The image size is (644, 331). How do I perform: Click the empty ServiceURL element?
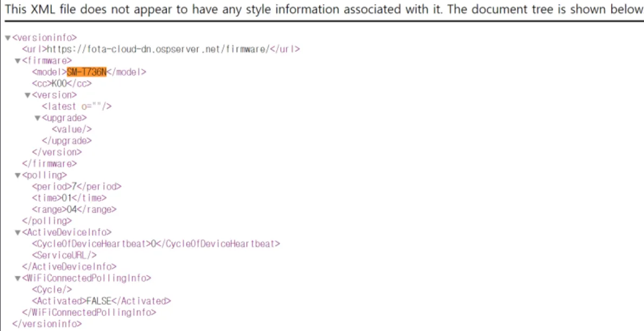point(64,255)
